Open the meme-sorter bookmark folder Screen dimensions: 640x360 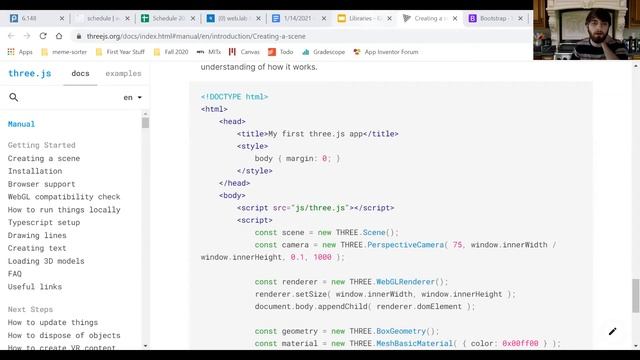tap(64, 52)
